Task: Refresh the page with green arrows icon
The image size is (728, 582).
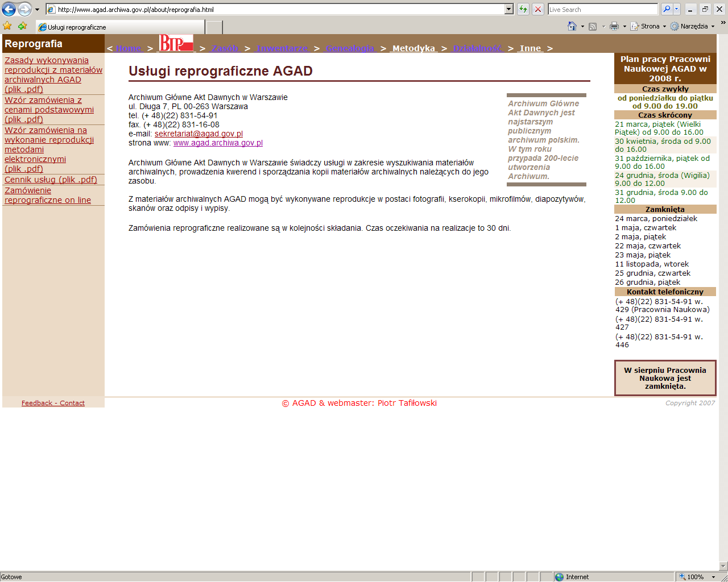Action: click(523, 10)
